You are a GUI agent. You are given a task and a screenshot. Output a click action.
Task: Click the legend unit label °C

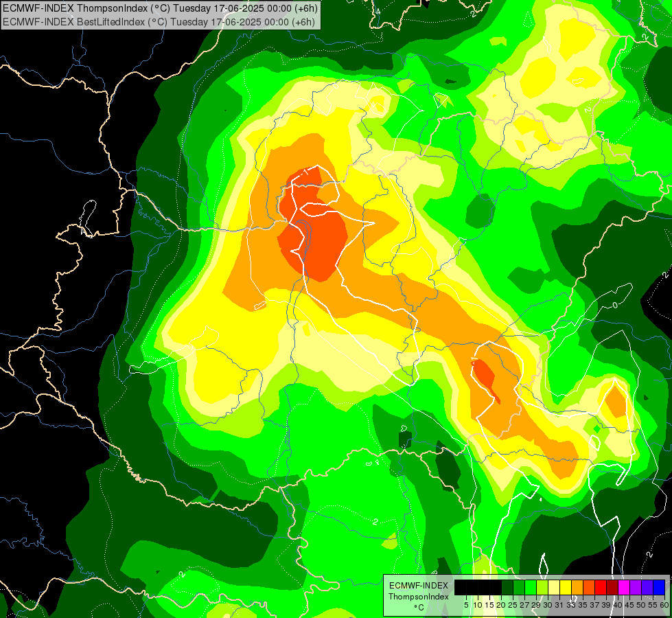(419, 608)
